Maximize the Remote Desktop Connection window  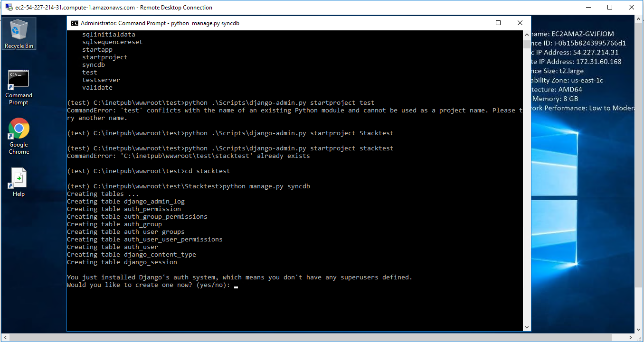tap(610, 8)
